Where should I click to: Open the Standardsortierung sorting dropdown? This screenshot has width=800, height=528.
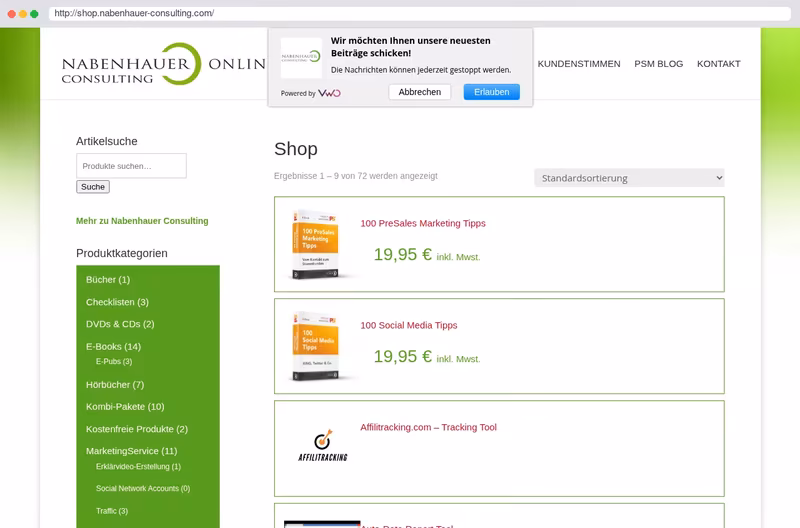pos(629,178)
